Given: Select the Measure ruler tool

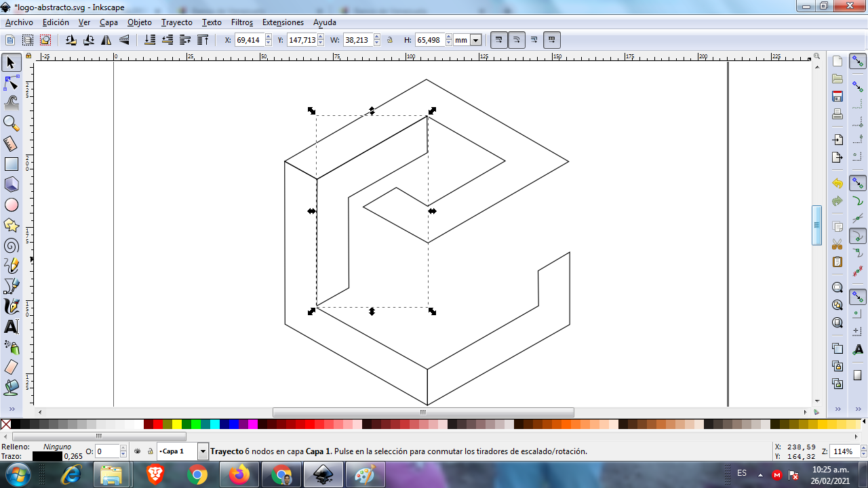Looking at the screenshot, I should pyautogui.click(x=11, y=144).
